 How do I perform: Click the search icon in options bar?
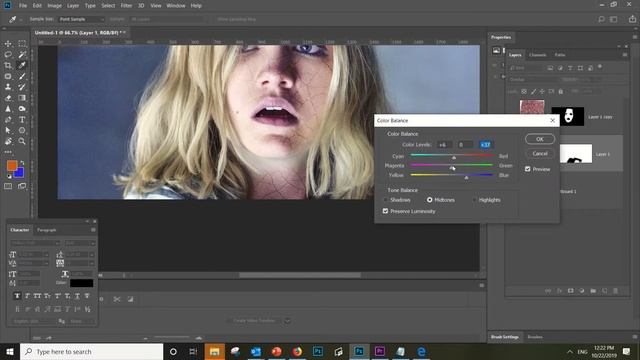pyautogui.click(x=601, y=19)
